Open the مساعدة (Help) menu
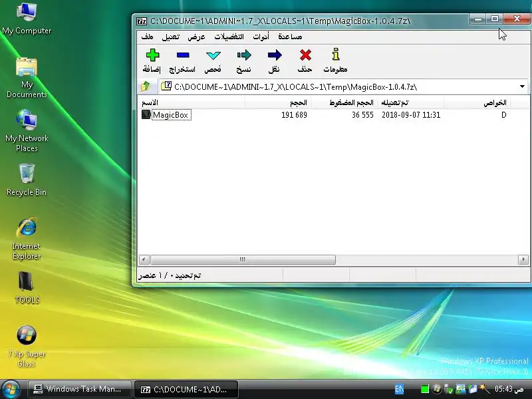The image size is (532, 399). coord(290,37)
